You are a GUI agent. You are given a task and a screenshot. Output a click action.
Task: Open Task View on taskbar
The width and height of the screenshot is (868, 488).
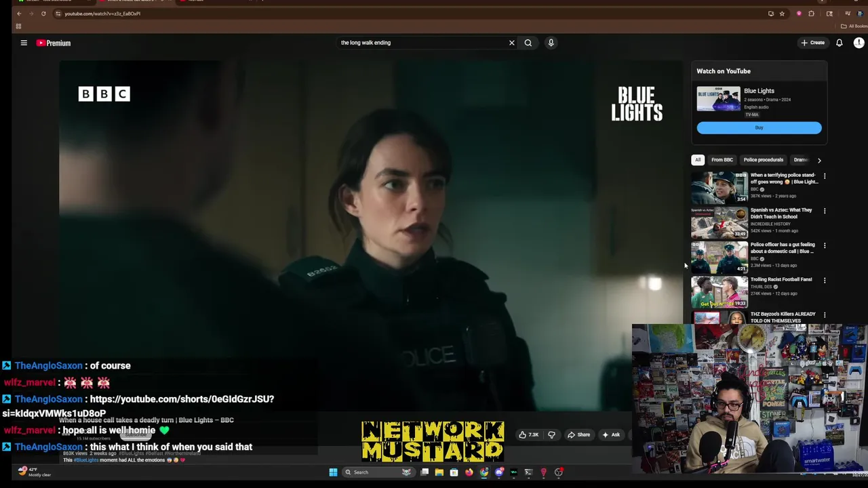[x=424, y=472]
